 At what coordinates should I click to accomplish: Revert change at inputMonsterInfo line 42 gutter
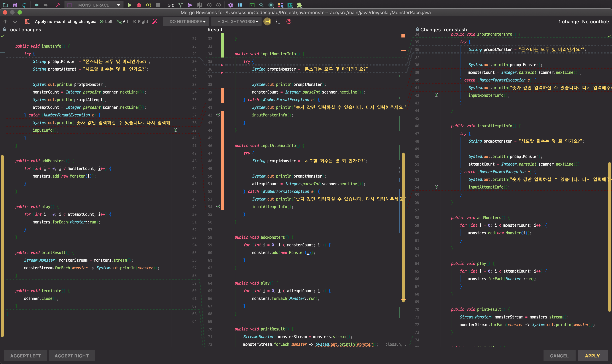point(218,115)
